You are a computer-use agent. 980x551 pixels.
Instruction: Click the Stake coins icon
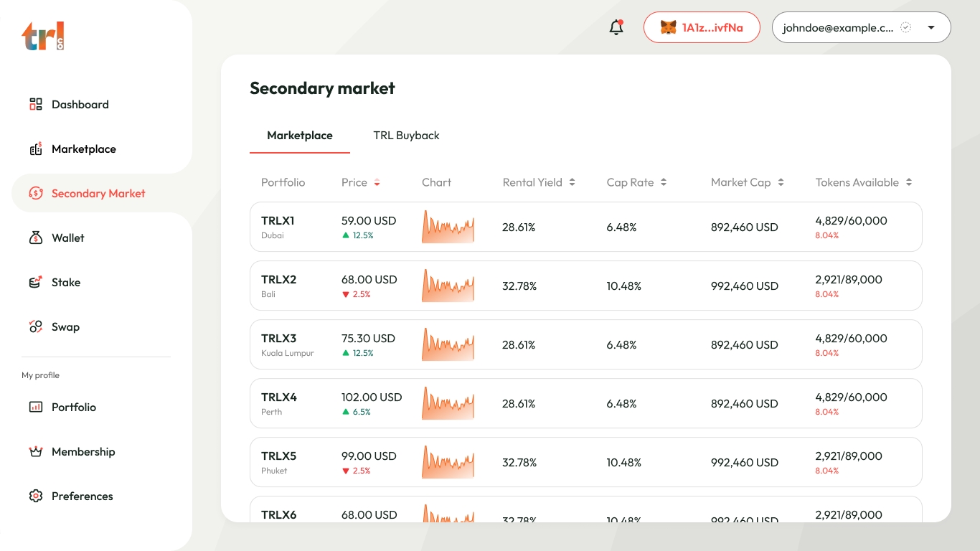click(x=36, y=283)
